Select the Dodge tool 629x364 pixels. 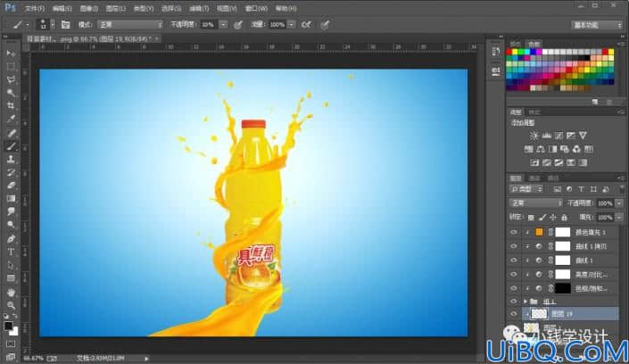pyautogui.click(x=11, y=225)
